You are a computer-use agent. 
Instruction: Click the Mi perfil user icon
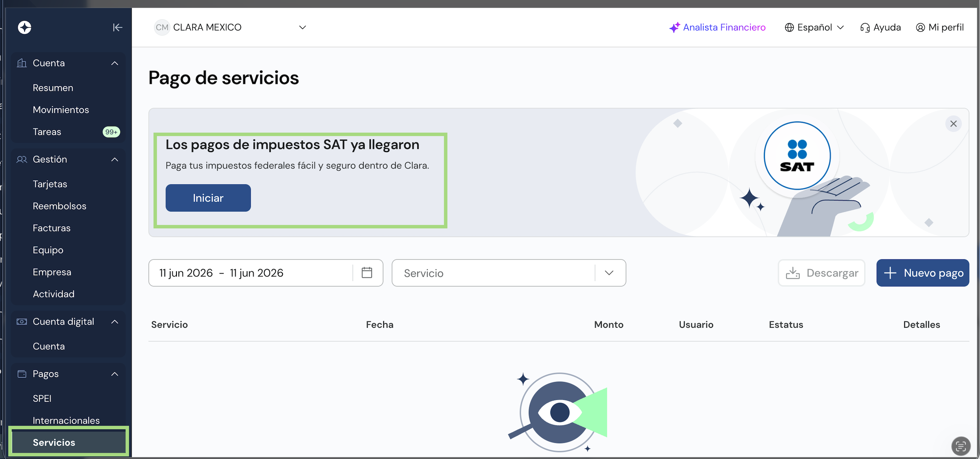click(x=920, y=28)
